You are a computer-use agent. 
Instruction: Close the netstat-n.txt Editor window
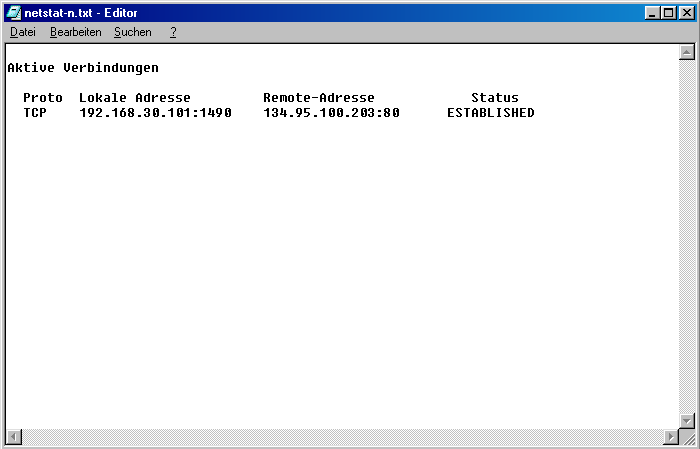(x=686, y=13)
